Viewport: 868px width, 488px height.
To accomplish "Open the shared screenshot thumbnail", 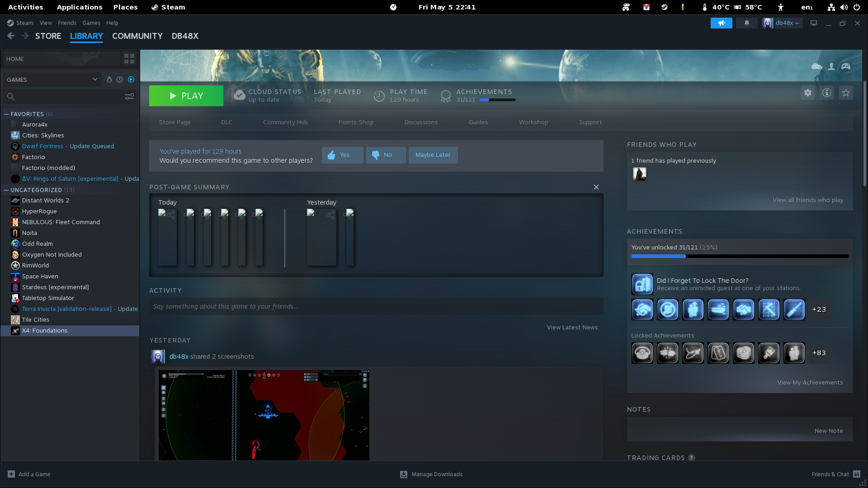I will point(264,415).
